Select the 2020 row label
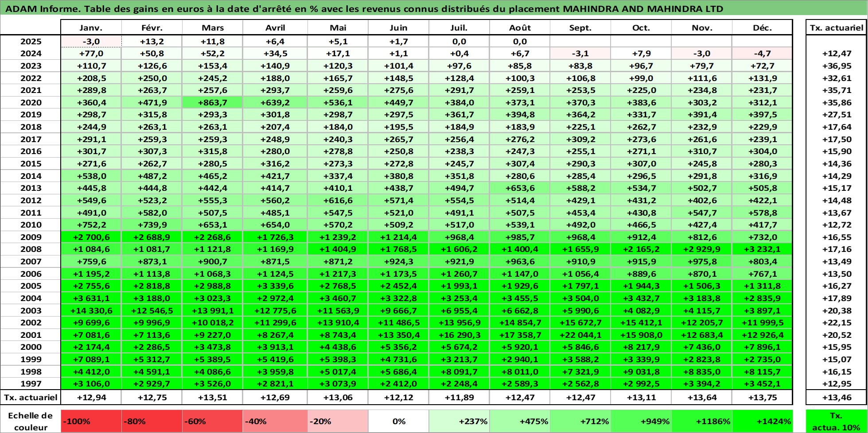 point(31,103)
